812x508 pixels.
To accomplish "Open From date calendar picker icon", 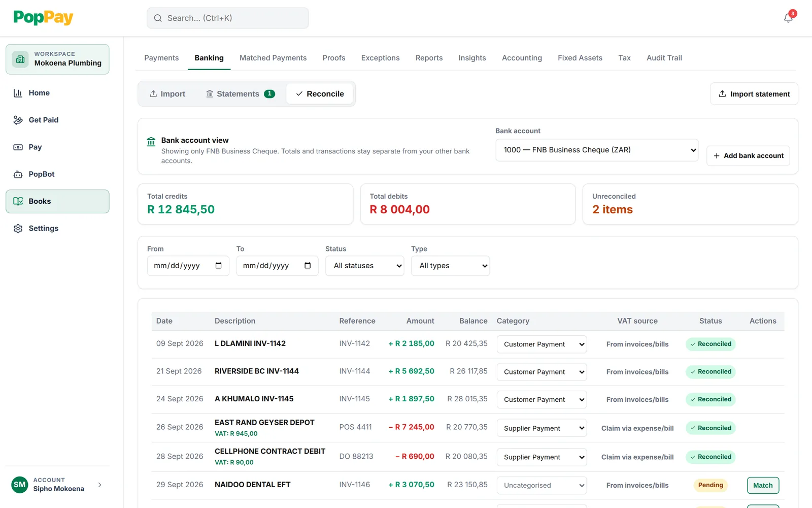I will click(218, 266).
